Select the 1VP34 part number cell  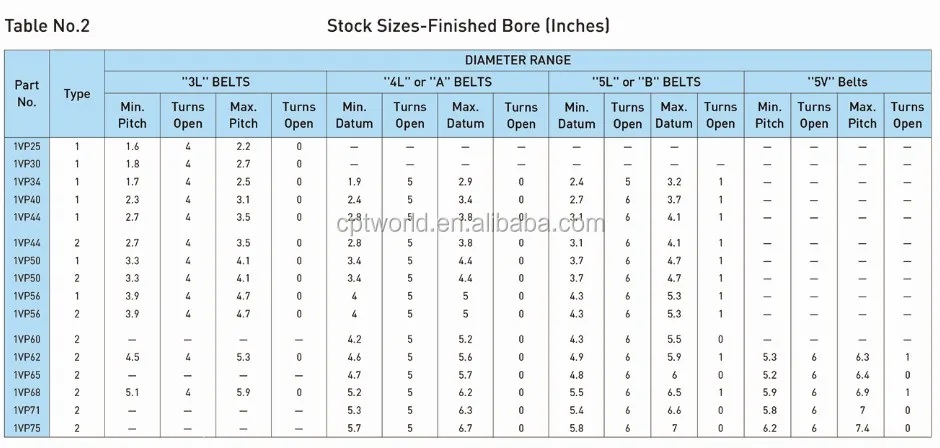click(27, 181)
